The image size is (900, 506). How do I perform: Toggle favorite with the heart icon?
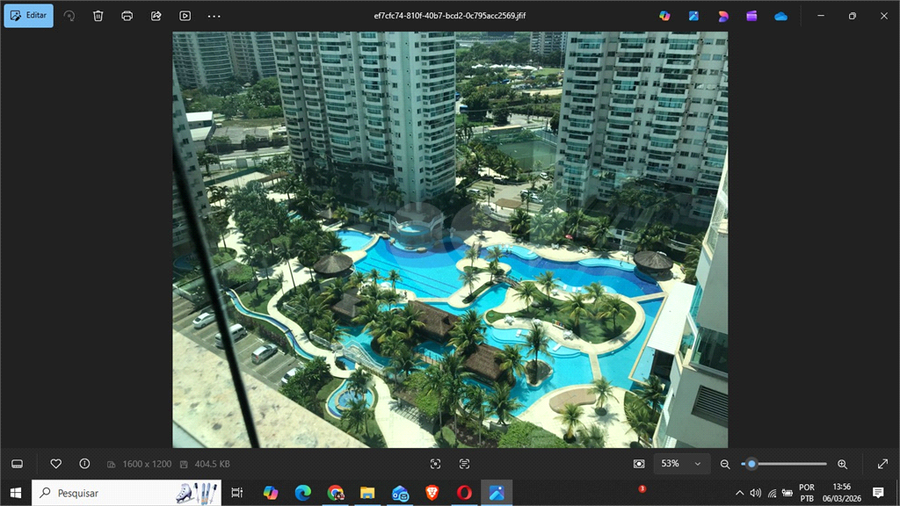56,464
